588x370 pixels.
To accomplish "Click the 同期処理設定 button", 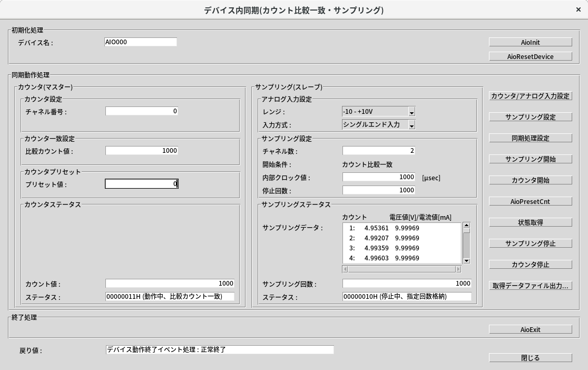I will pyautogui.click(x=530, y=138).
